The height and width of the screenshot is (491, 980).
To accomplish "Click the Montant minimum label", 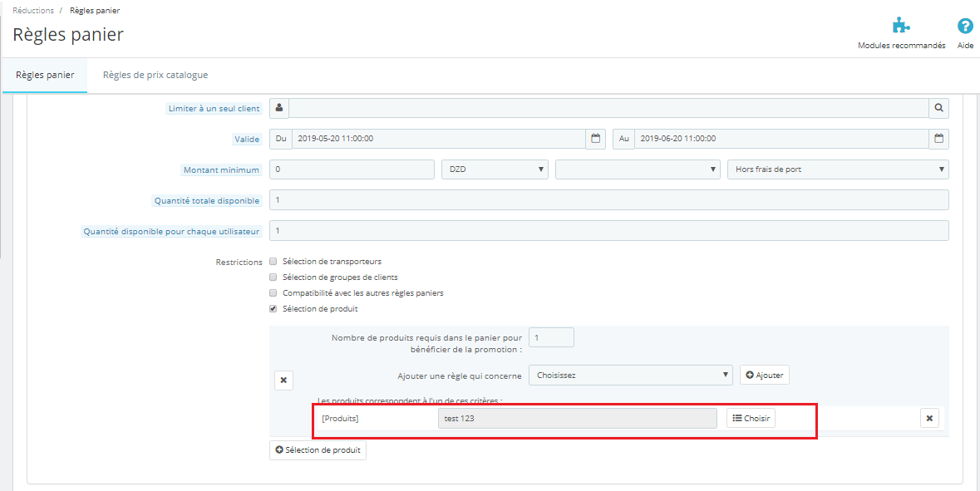I will pyautogui.click(x=220, y=170).
